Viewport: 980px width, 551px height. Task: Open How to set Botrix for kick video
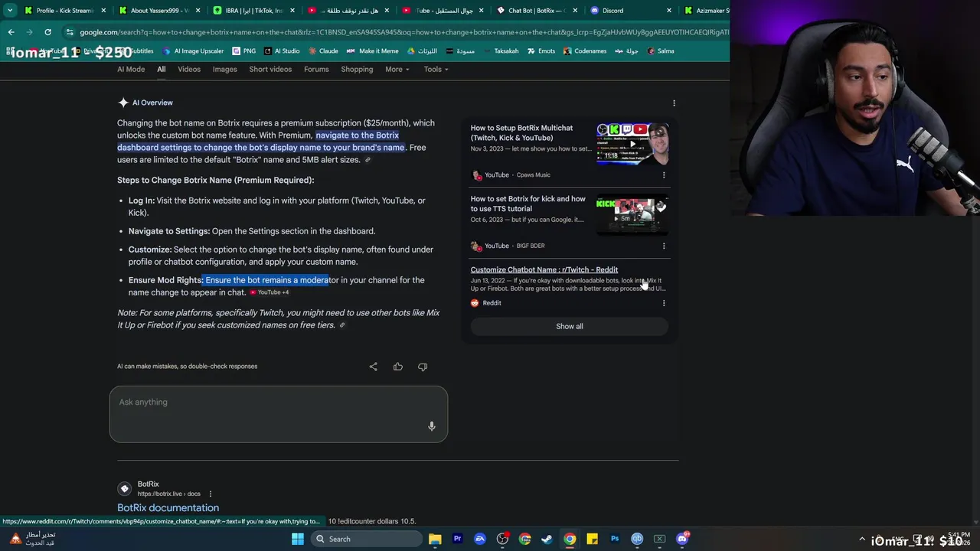click(x=528, y=204)
